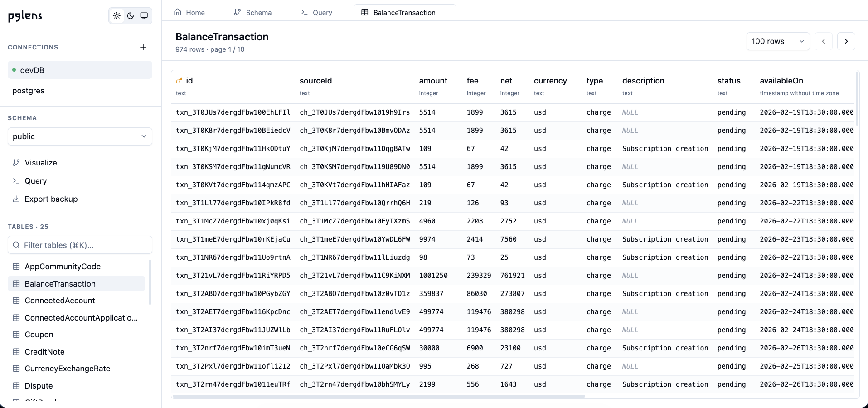This screenshot has width=868, height=408.
Task: Open the AppCommunityCode table
Action: (x=77, y=267)
